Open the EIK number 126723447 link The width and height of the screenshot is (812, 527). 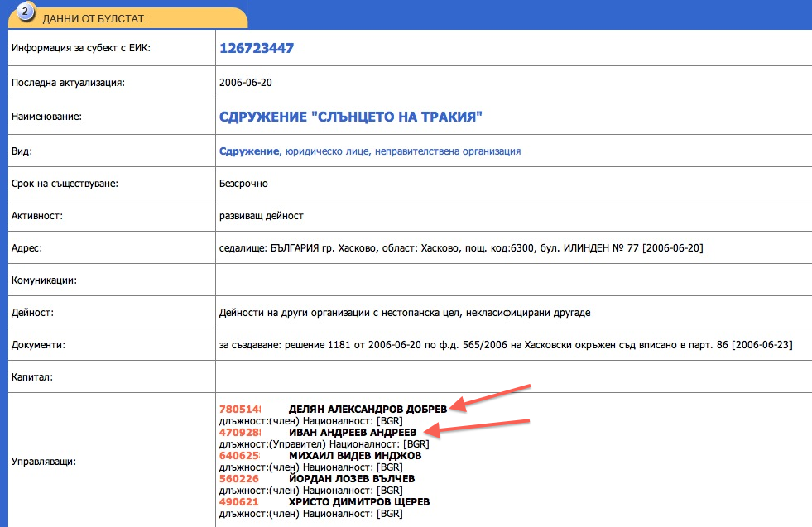click(257, 48)
